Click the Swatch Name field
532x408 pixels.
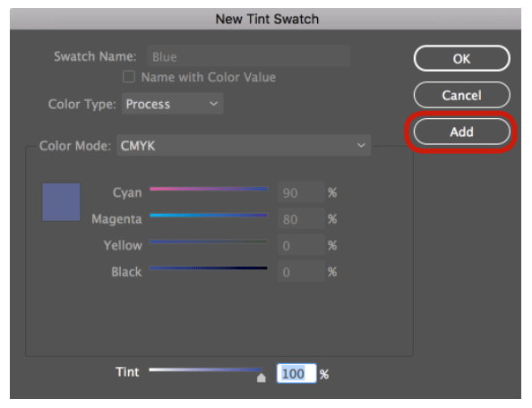249,56
